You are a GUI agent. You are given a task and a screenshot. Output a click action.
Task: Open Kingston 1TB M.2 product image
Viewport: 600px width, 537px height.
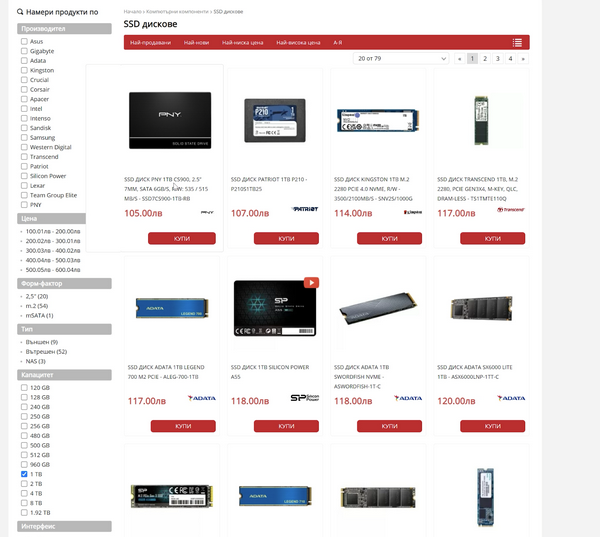tap(378, 121)
